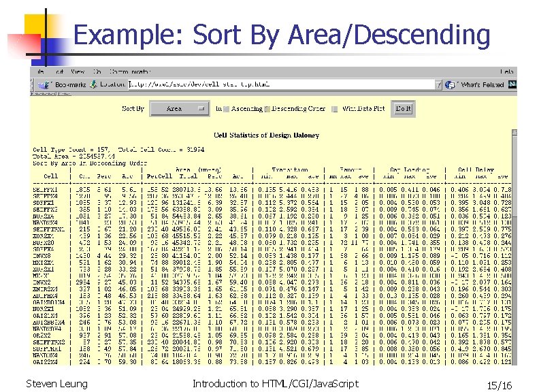The height and width of the screenshot is (392, 539).
Task: Click the Do It button
Action: tap(403, 109)
